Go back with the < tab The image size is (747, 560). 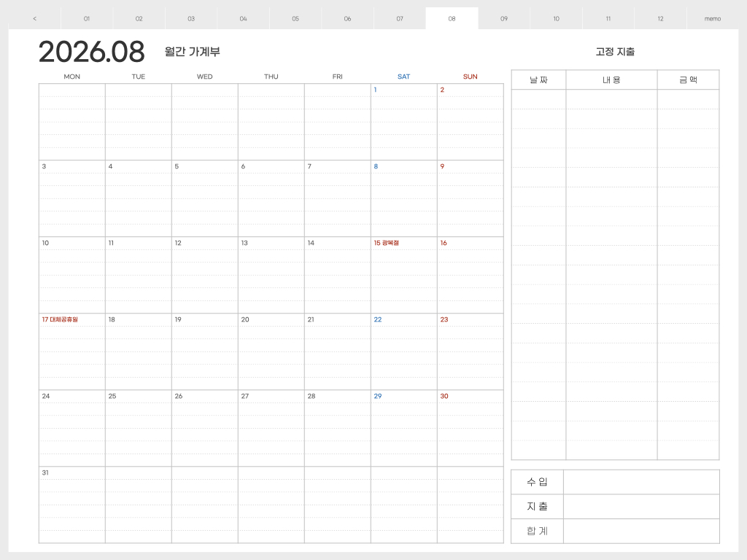point(35,18)
